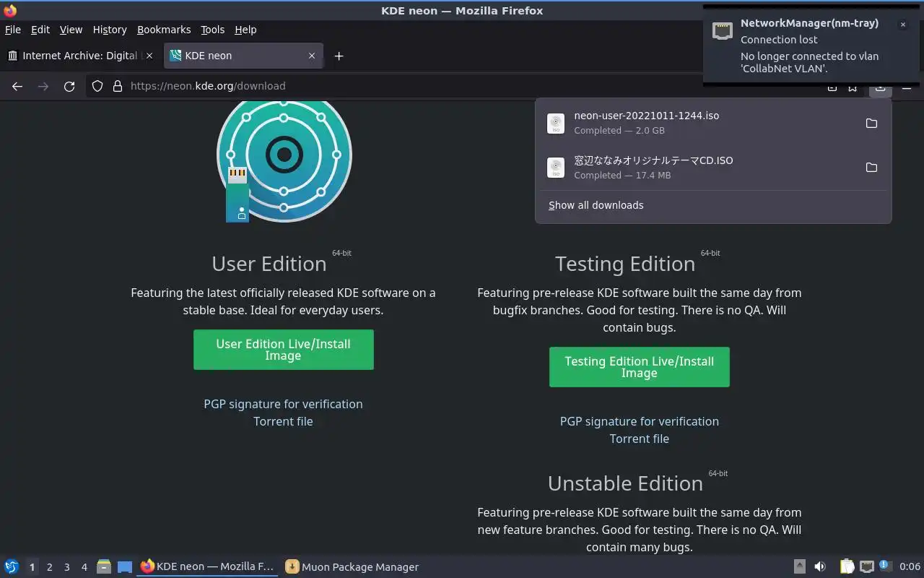The height and width of the screenshot is (578, 924).
Task: Dismiss the NetworkManager notification
Action: click(x=902, y=25)
